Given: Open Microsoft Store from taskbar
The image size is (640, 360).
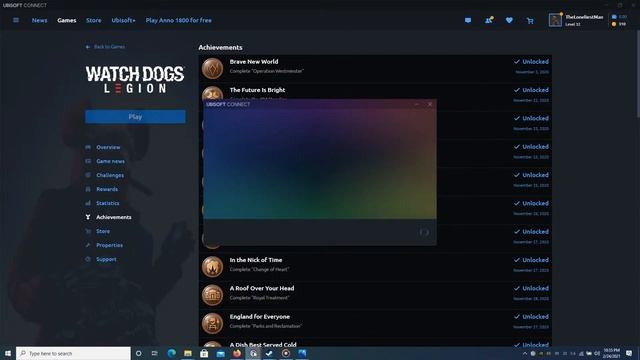Looking at the screenshot, I should pos(204,353).
